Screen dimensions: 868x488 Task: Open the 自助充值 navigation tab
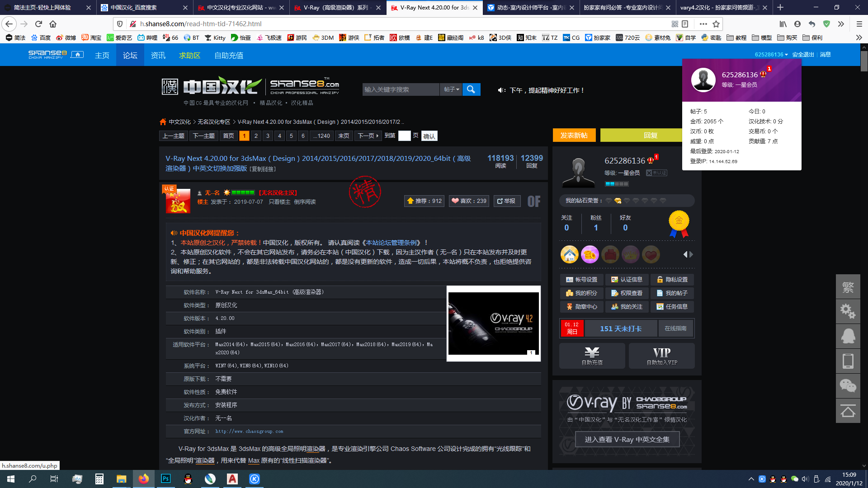coord(229,55)
